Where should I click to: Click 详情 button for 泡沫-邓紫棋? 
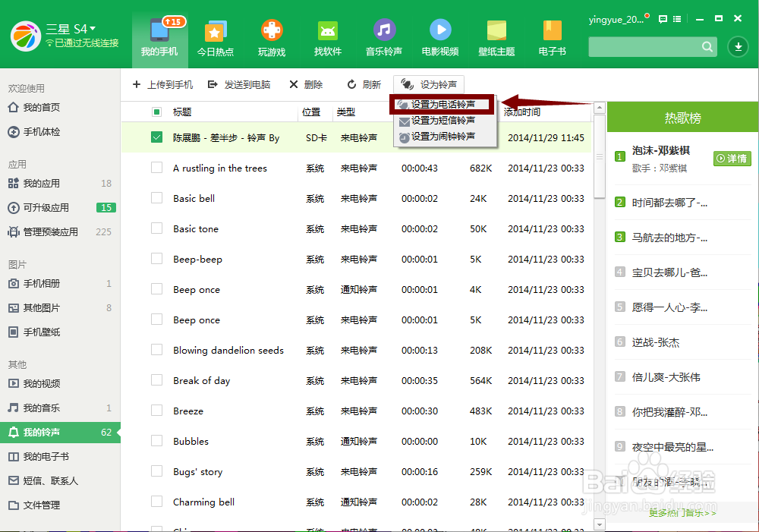coord(732,159)
